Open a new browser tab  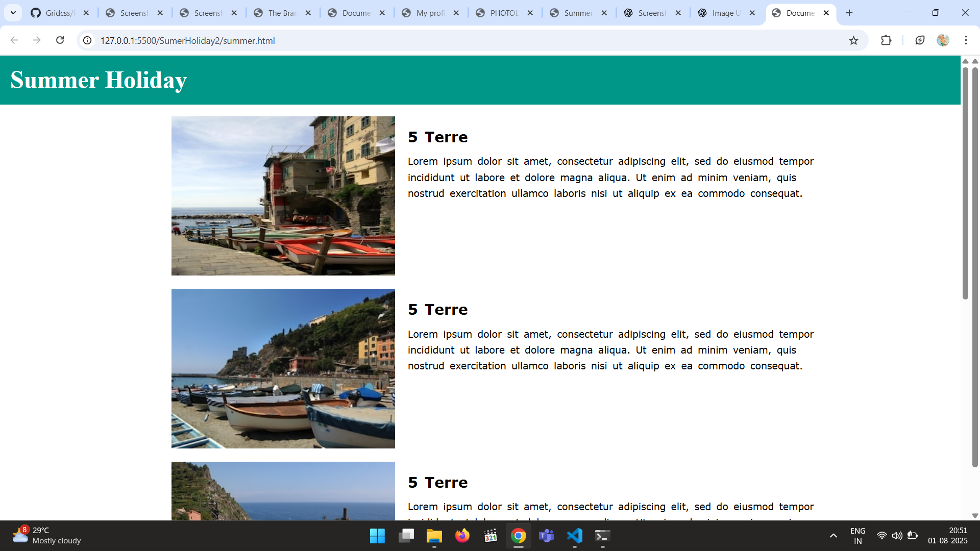pos(849,13)
